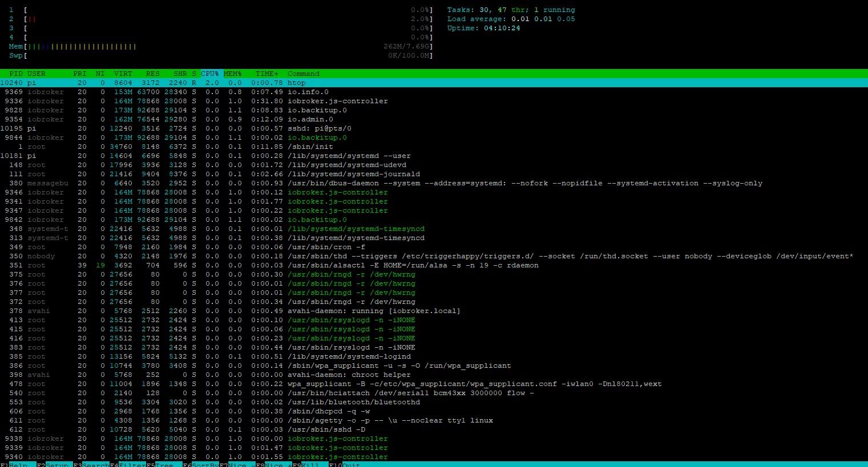Select iobroker.js-controller row with PID 9336
The height and width of the screenshot is (467, 868).
434,101
